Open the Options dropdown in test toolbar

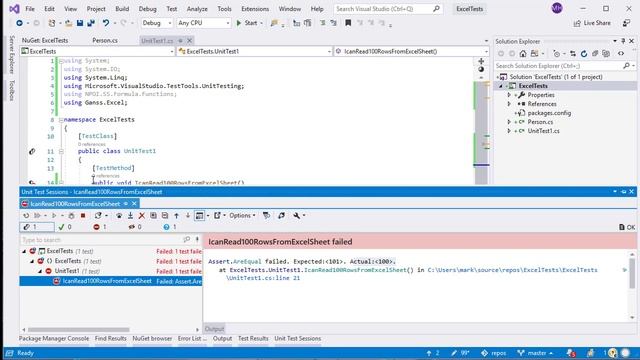point(242,216)
